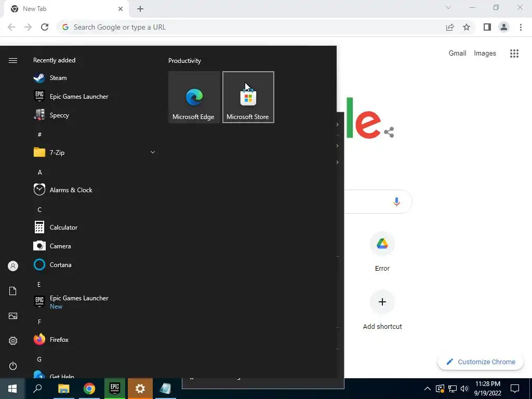
Task: Open Epic Games on the taskbar
Action: (115, 389)
